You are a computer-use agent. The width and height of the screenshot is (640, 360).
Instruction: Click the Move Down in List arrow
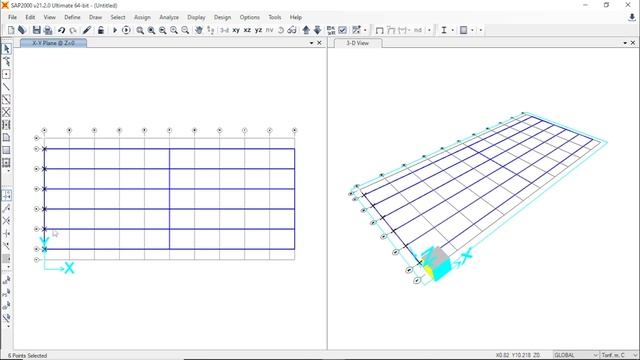coord(317,30)
